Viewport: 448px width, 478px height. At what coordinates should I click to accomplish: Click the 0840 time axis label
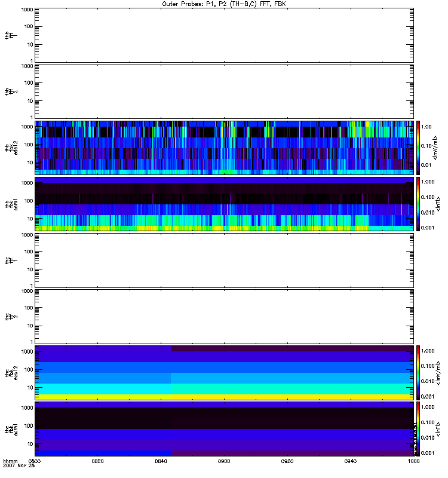pyautogui.click(x=161, y=461)
